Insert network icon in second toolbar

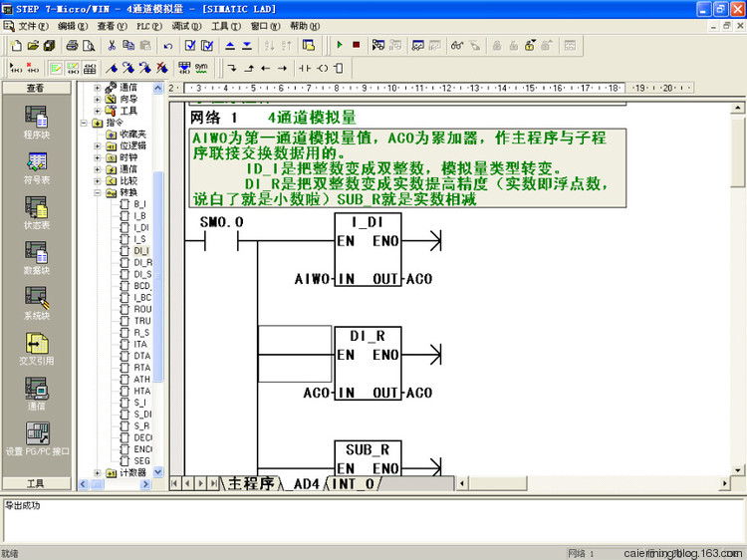click(16, 68)
